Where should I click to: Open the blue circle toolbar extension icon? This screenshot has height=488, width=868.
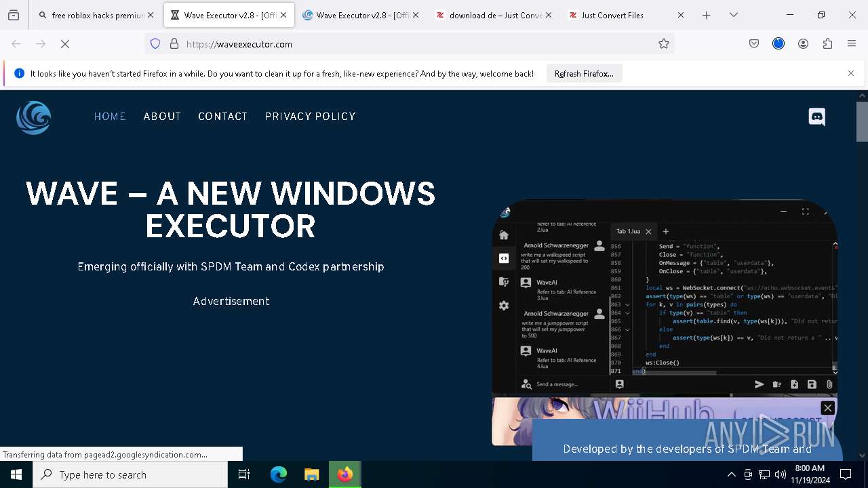coord(778,44)
